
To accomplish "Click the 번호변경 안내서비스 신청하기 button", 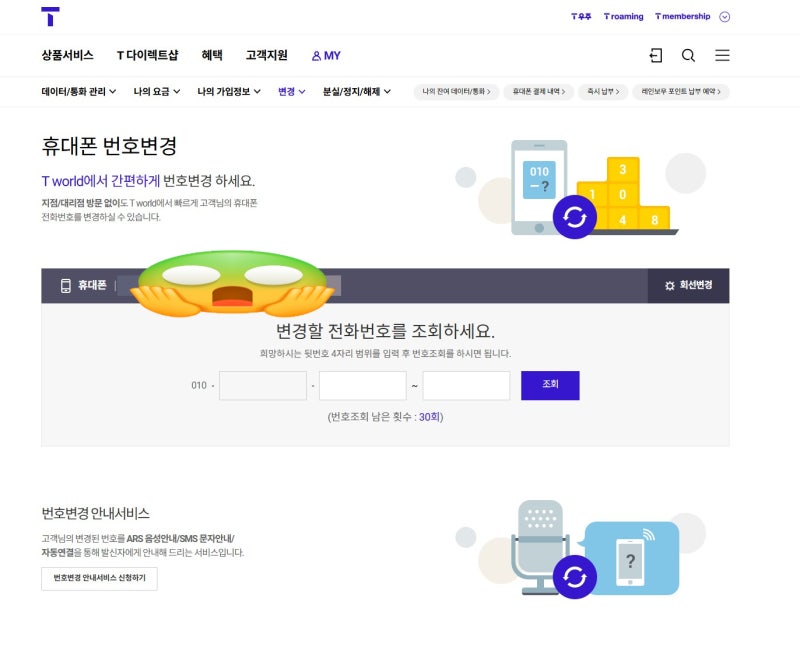I will point(99,578).
